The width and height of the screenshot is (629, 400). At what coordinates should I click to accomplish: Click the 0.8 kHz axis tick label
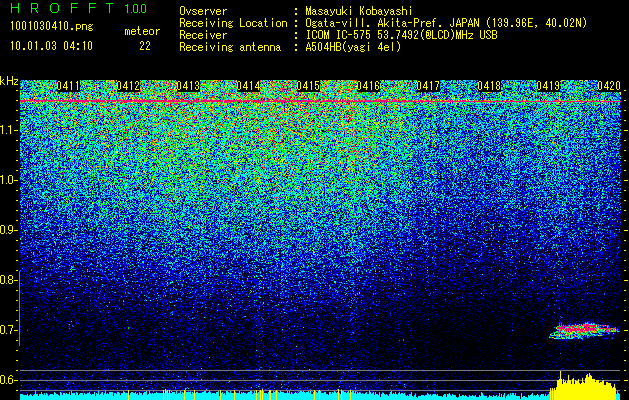[x=7, y=280]
